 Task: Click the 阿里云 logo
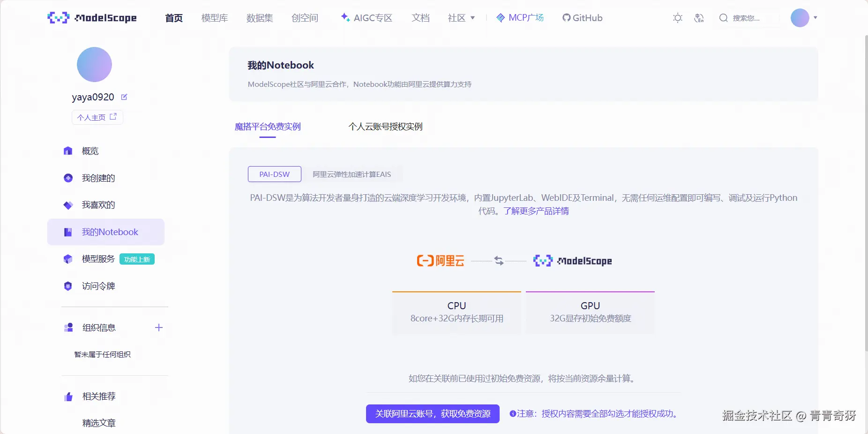[x=441, y=261]
